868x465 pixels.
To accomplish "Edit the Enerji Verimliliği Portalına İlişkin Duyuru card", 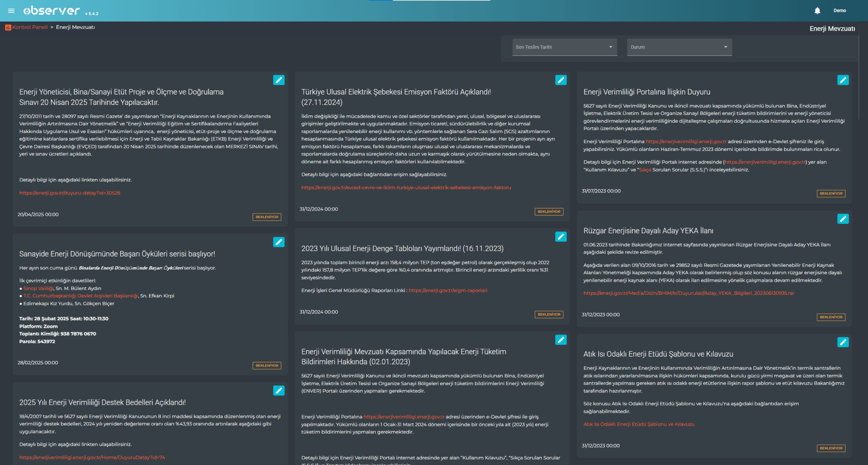I will 843,80.
